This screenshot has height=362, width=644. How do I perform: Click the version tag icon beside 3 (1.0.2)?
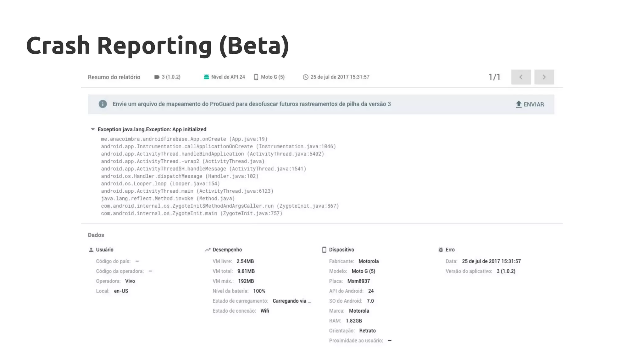coord(157,77)
